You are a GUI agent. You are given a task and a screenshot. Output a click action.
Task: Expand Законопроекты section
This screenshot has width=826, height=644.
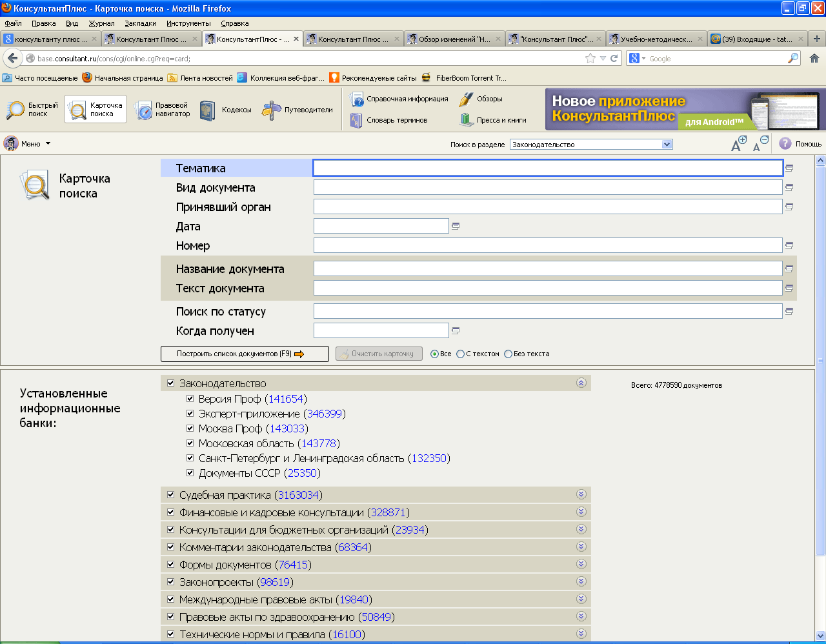coord(581,581)
